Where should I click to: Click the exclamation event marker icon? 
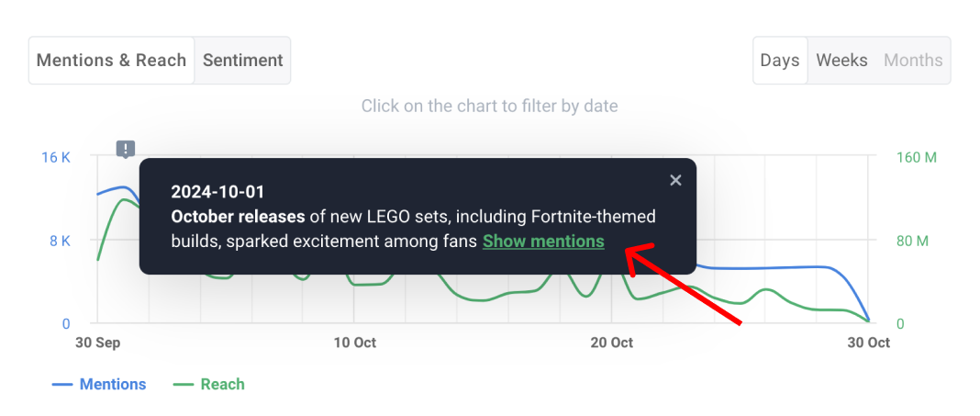tap(126, 148)
